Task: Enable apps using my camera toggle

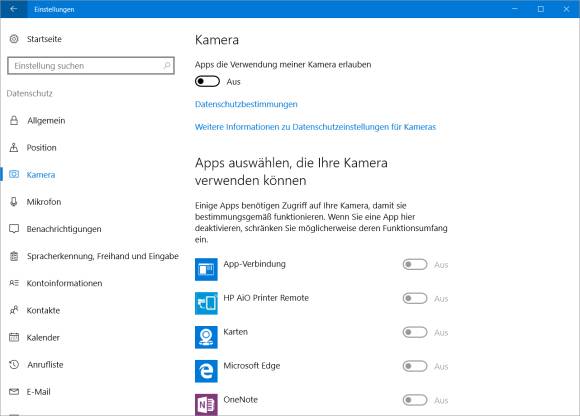Action: [x=207, y=81]
